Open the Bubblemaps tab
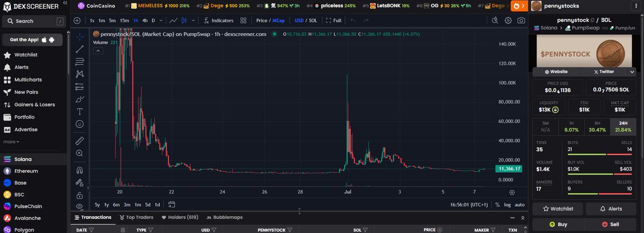The image size is (644, 233). click(x=224, y=217)
